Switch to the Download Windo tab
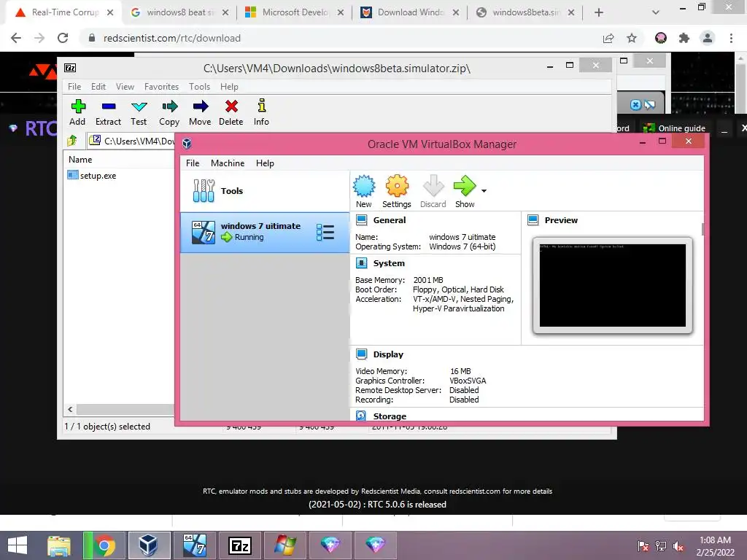The width and height of the screenshot is (747, 560). pos(410,12)
